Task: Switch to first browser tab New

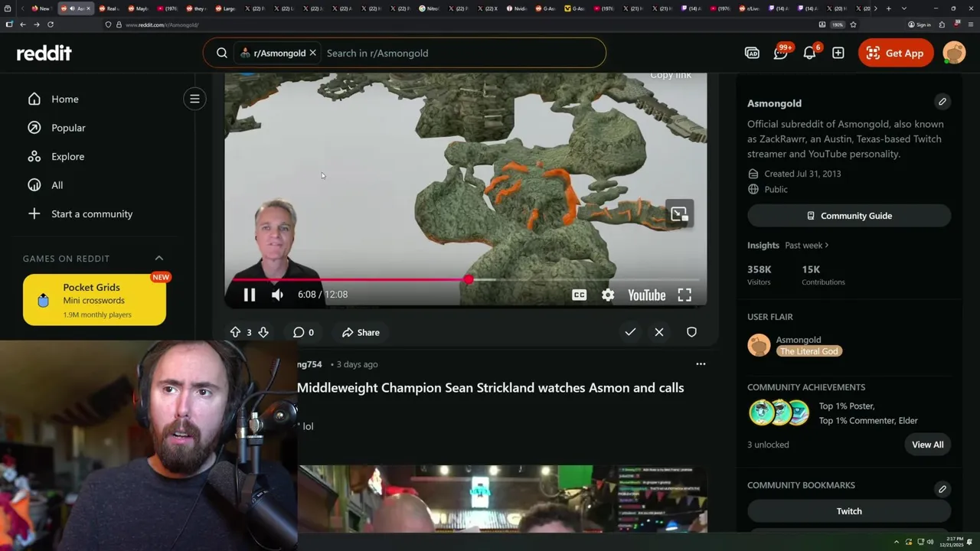Action: click(x=40, y=8)
